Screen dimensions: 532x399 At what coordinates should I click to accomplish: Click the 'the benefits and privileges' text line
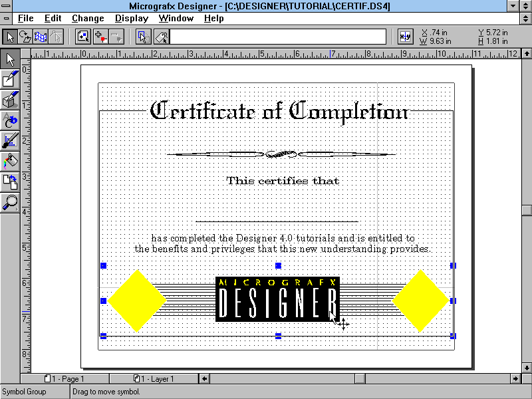click(282, 249)
